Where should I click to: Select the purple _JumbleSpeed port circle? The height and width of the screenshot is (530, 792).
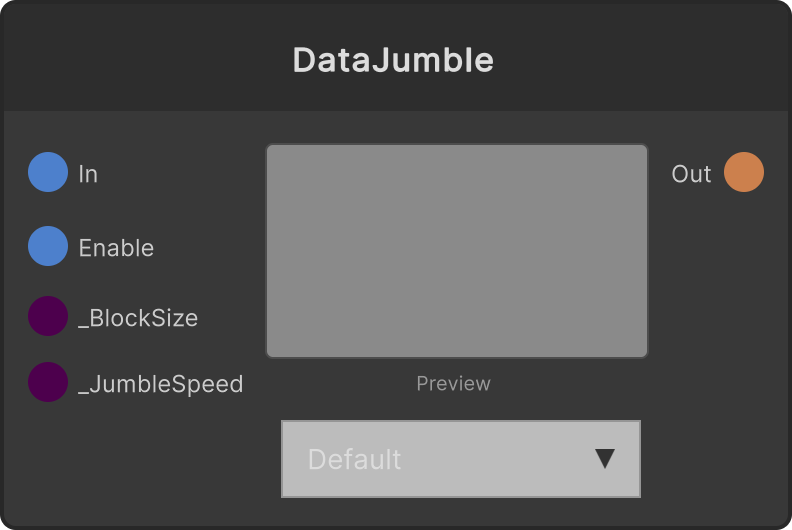[x=48, y=382]
